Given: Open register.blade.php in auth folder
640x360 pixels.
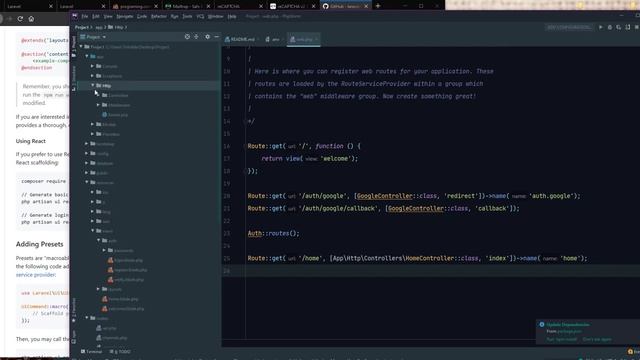Looking at the screenshot, I should [127, 270].
